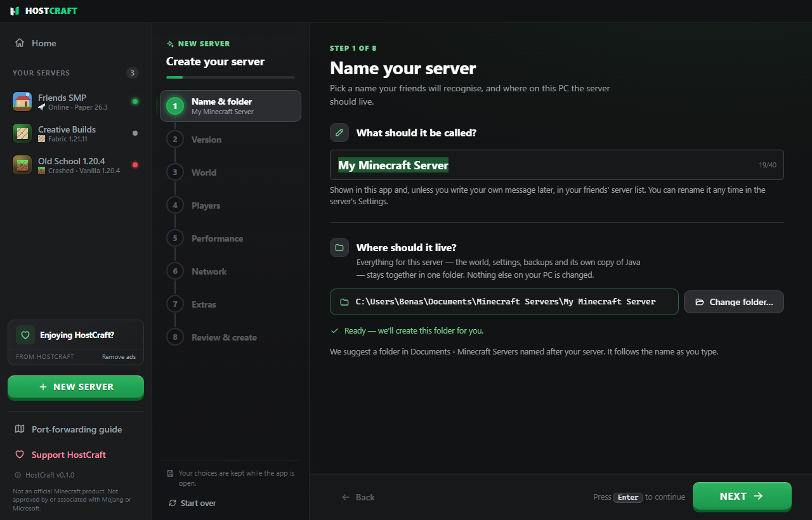Click the STEP 1 OF 8 label
812x520 pixels.
click(353, 48)
